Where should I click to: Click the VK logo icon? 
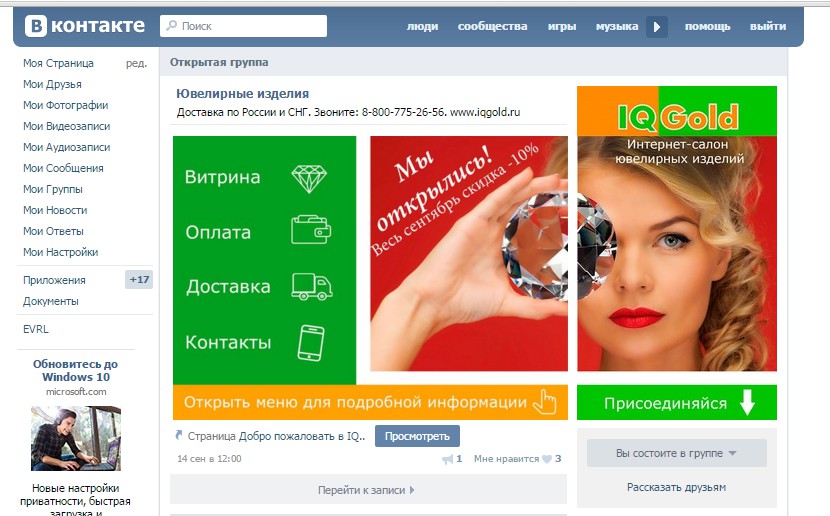36,26
